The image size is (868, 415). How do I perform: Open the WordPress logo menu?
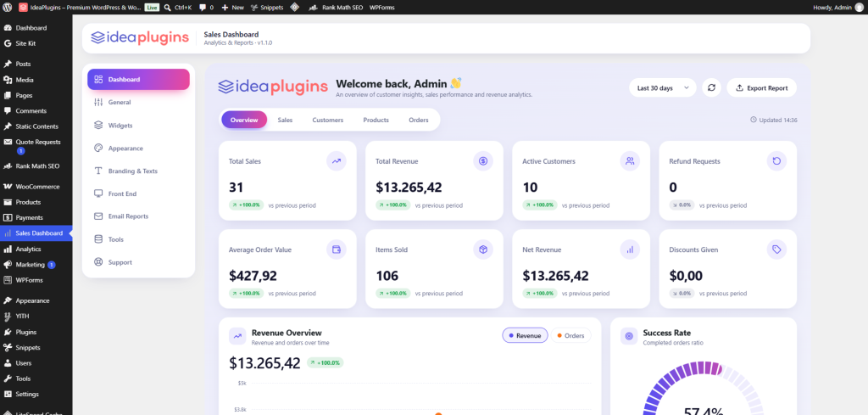tap(8, 7)
